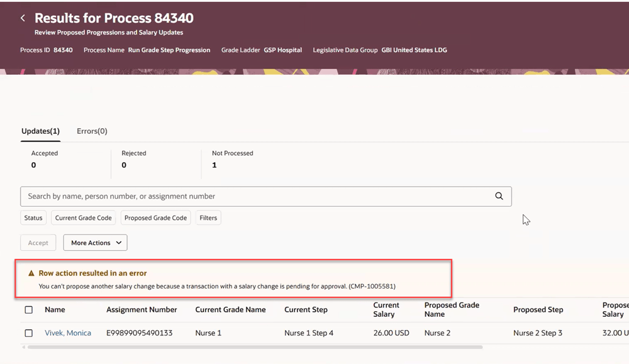Open the Current Grade Code filter
Viewport: 629px width, 364px height.
click(83, 218)
